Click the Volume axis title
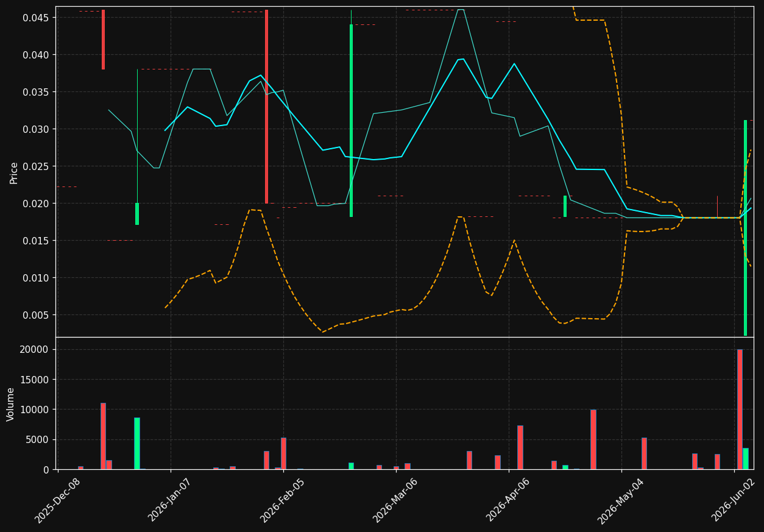The height and width of the screenshot is (532, 764). (x=11, y=404)
